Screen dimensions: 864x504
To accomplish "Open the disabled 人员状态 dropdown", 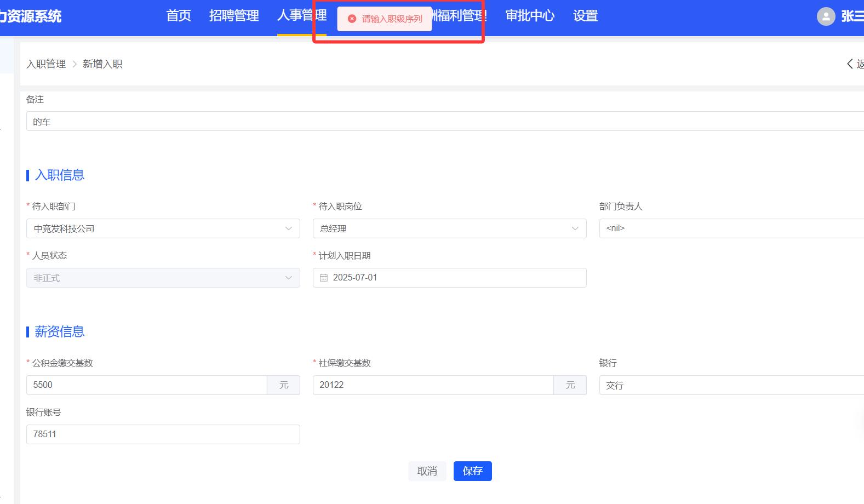I will point(163,278).
